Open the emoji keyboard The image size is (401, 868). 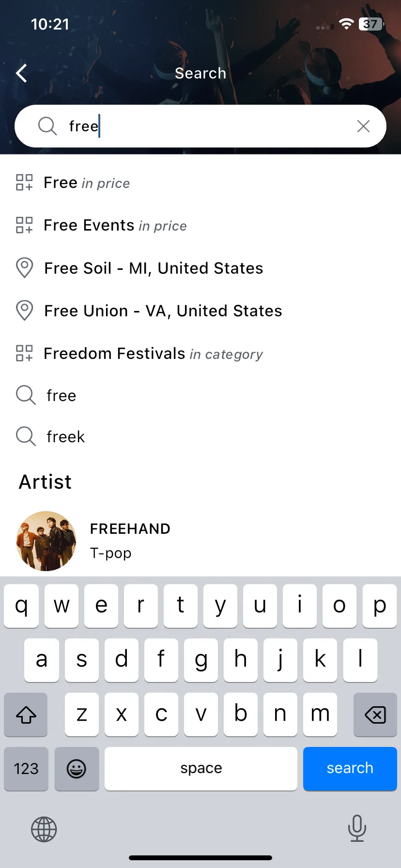coord(77,769)
